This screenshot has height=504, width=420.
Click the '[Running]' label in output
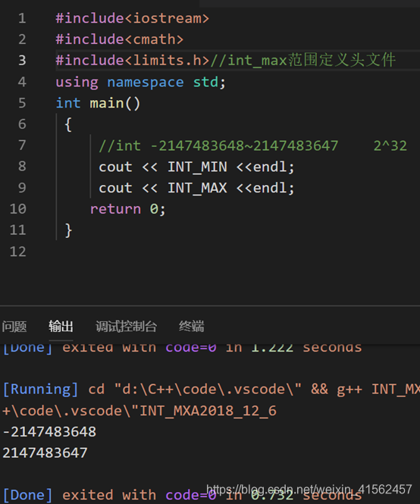point(40,390)
